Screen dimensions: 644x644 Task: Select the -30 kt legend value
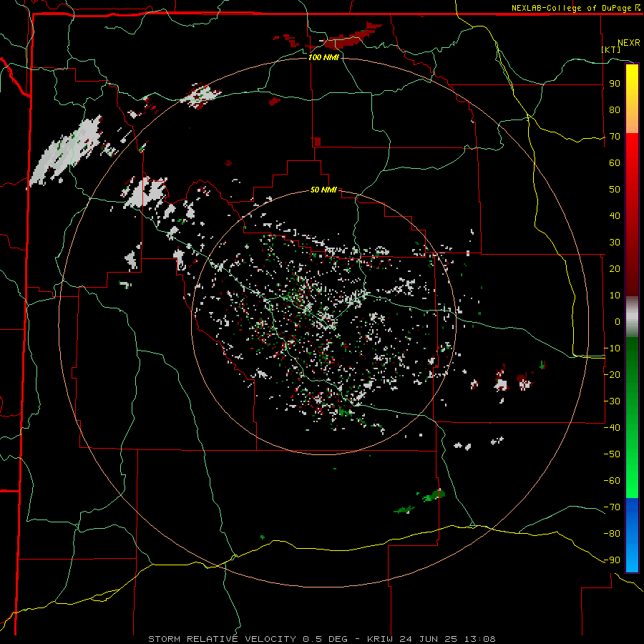click(612, 401)
